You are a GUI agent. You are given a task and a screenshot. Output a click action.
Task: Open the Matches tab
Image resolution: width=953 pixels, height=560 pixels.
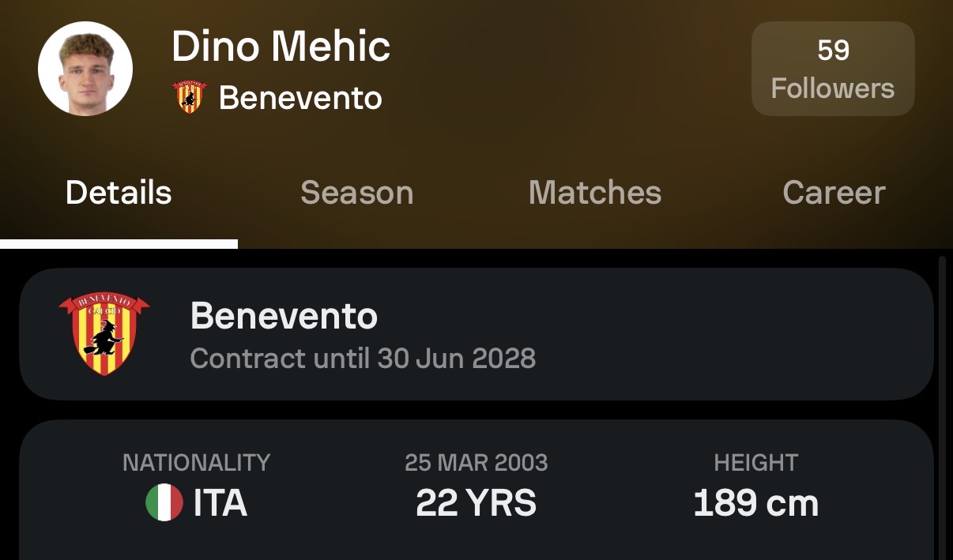[595, 193]
